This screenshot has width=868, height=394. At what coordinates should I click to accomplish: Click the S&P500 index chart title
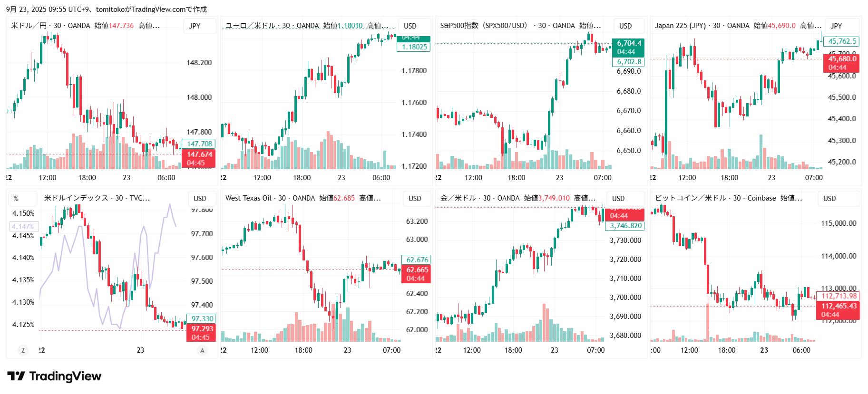[x=483, y=26]
